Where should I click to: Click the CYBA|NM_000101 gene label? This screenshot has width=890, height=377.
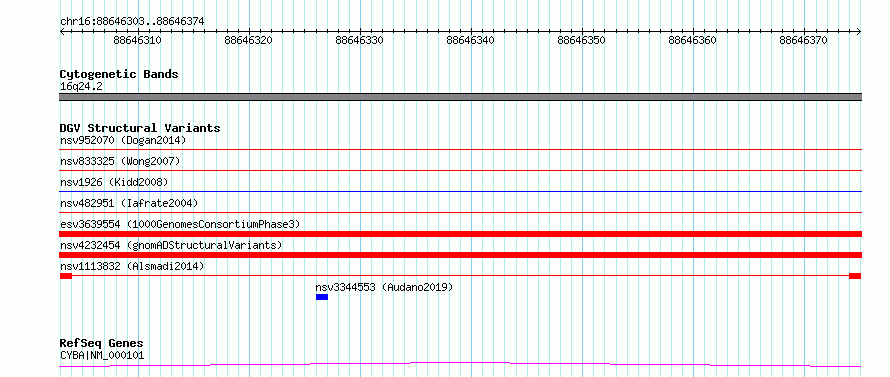coord(102,356)
